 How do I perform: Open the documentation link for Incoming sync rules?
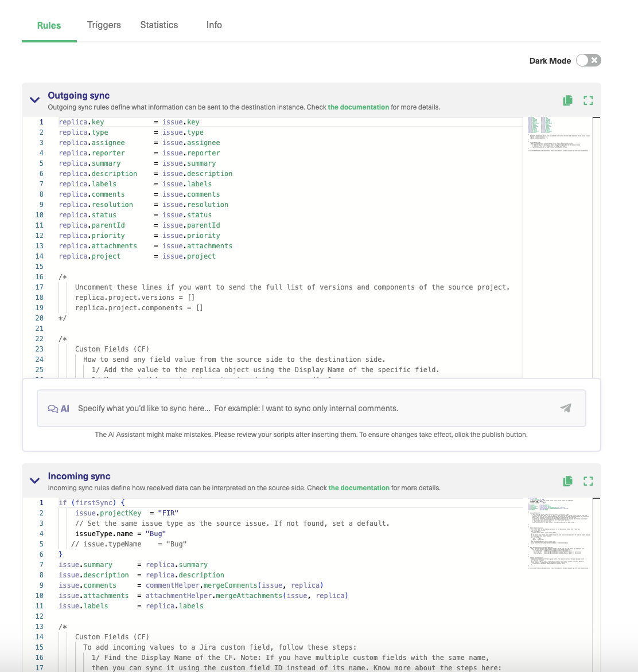358,488
